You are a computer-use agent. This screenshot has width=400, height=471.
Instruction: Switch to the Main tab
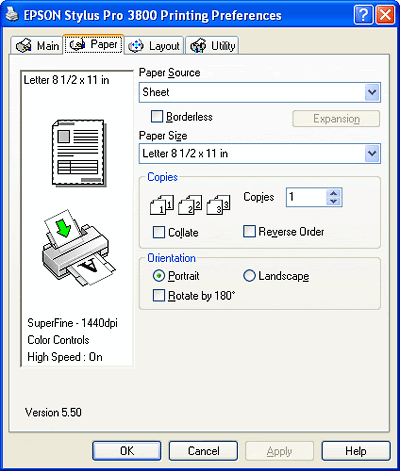tap(37, 46)
